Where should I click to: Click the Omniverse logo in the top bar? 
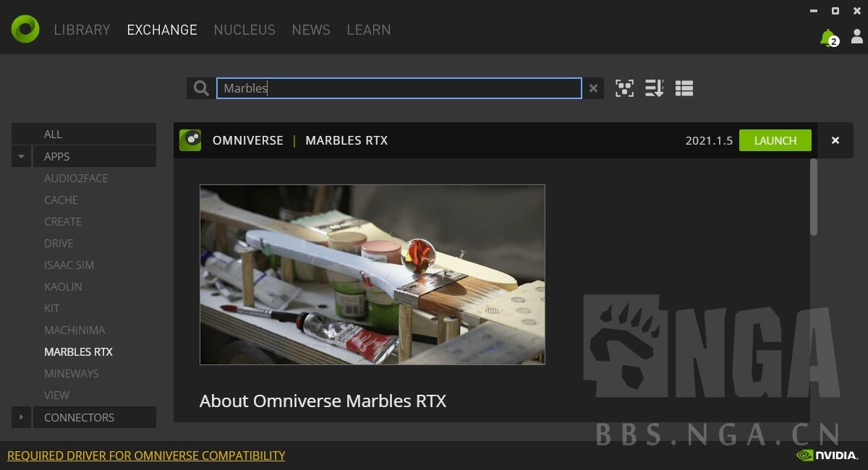[x=25, y=30]
